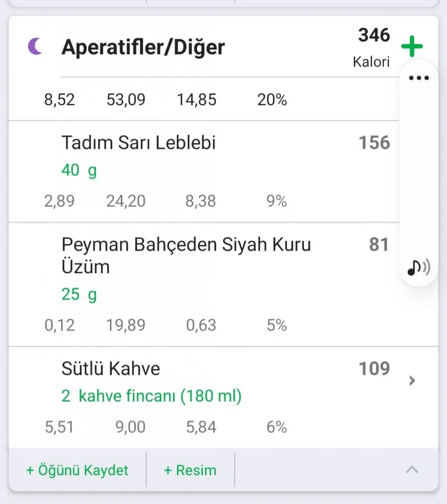The image size is (447, 504).
Task: Tap the 156 calorie value for Leblebi
Action: (x=374, y=143)
